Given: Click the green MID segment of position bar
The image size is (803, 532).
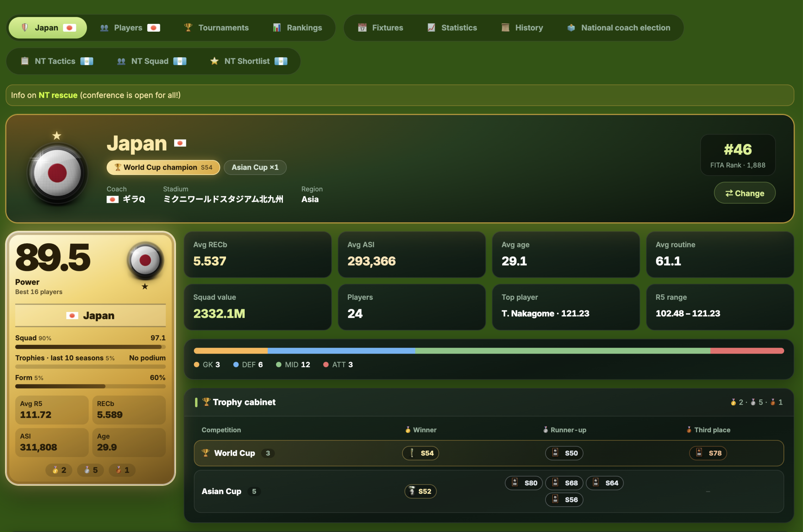Looking at the screenshot, I should click(x=562, y=351).
